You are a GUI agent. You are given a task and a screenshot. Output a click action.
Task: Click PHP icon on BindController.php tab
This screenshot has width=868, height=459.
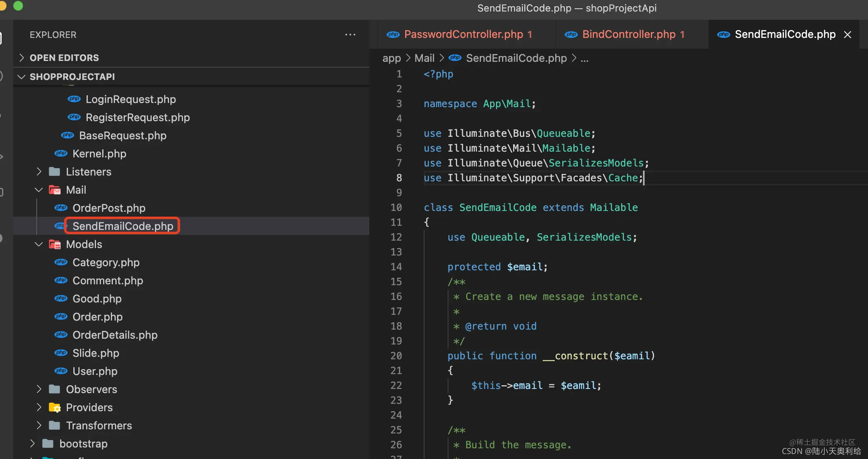click(571, 35)
